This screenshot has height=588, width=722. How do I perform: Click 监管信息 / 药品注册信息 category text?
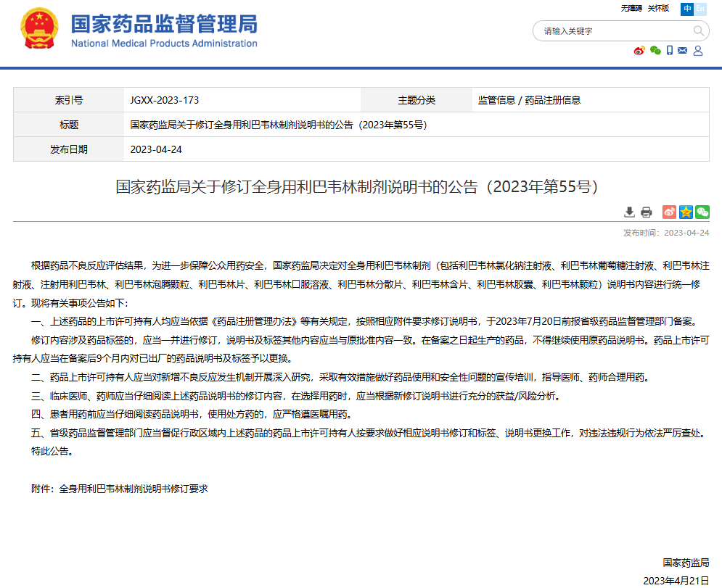[x=529, y=100]
